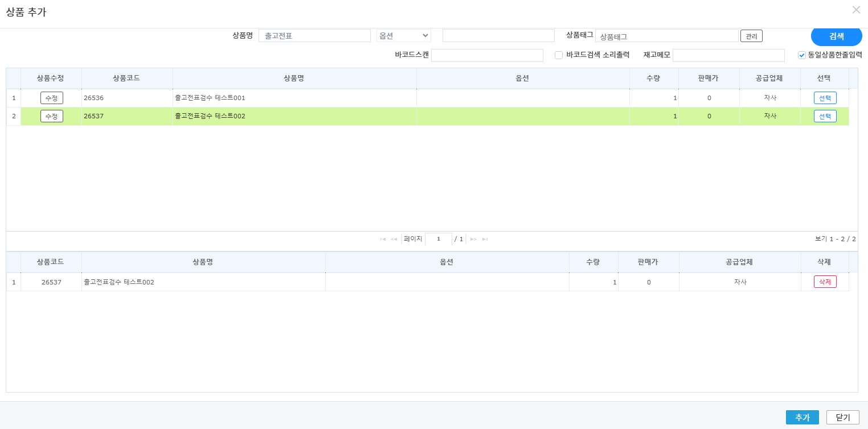Go to the next page icon
Image resolution: width=868 pixels, height=429 pixels.
473,239
